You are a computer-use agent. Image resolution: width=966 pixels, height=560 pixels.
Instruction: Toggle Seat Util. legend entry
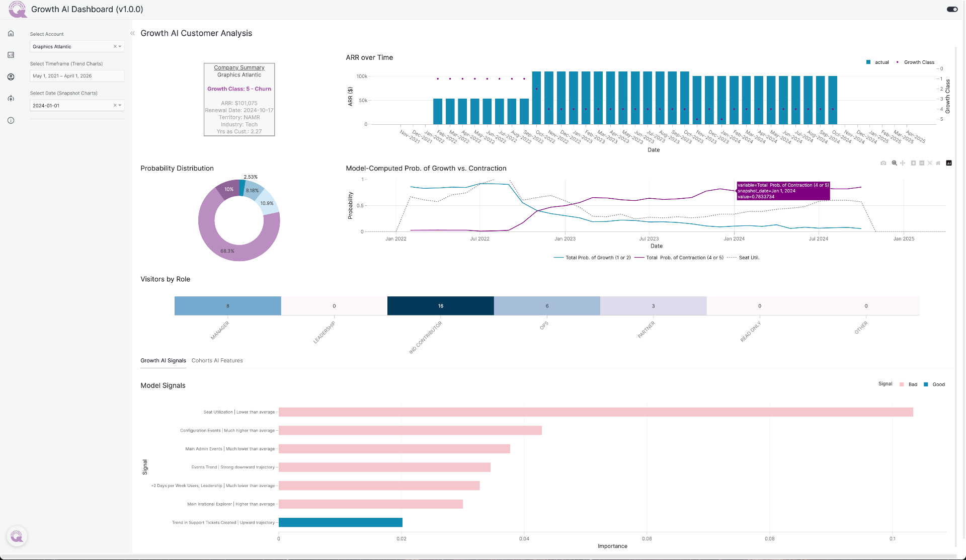click(744, 258)
